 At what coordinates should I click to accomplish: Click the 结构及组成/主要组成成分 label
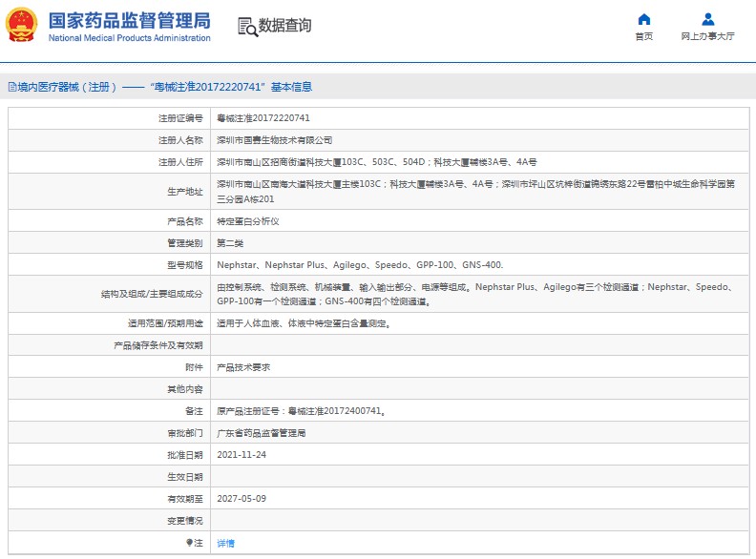[152, 294]
